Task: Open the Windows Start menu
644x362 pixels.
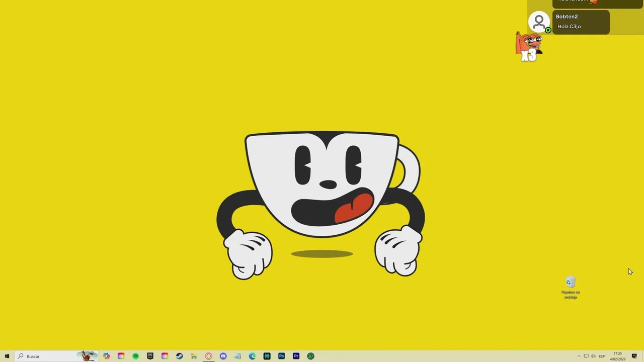Action: [7, 356]
